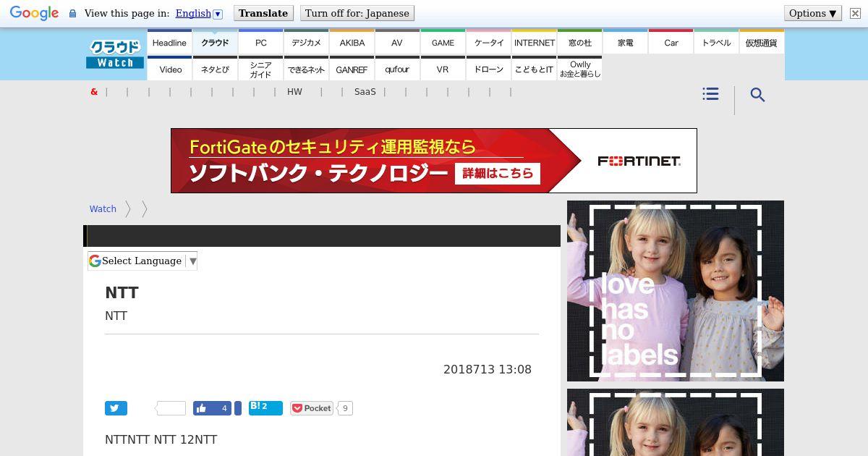
Task: Go to GAME tab
Action: pyautogui.click(x=443, y=43)
